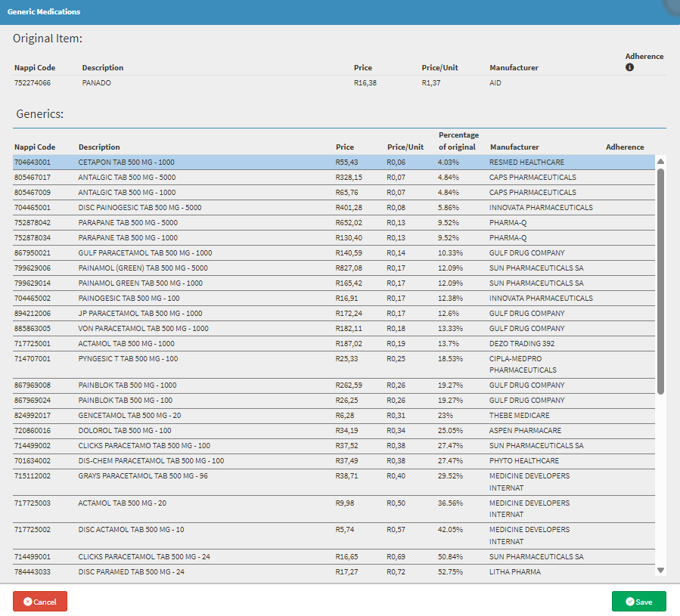The image size is (680, 616).
Task: Click the Adherence info icon
Action: point(629,67)
